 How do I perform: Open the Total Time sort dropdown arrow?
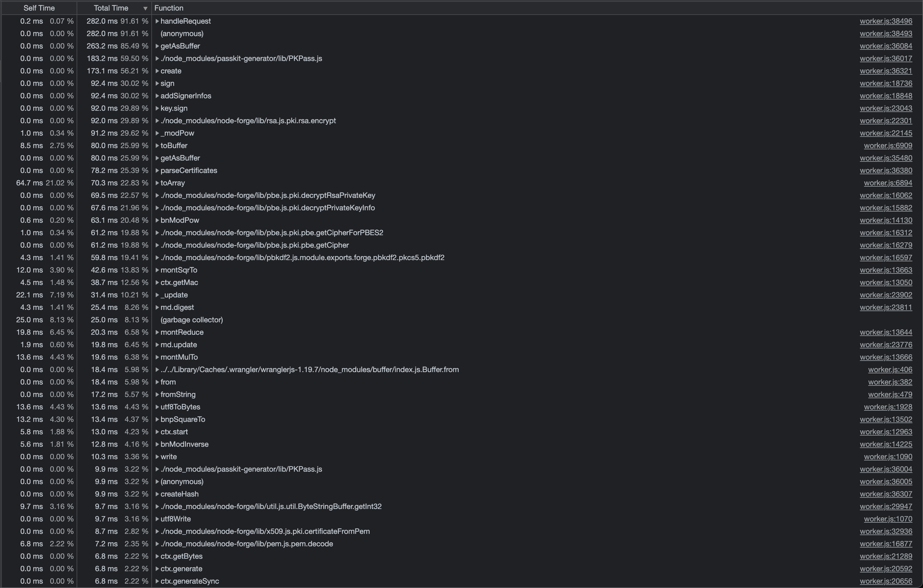145,8
